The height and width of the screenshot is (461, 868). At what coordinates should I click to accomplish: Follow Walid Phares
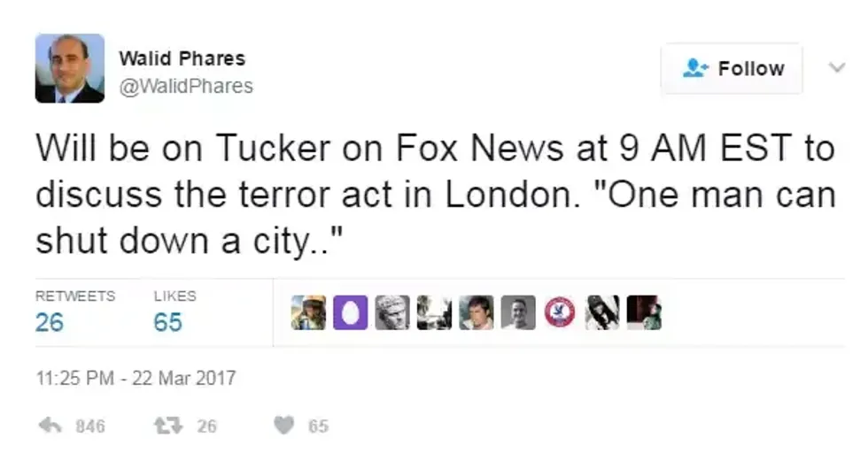(x=732, y=68)
